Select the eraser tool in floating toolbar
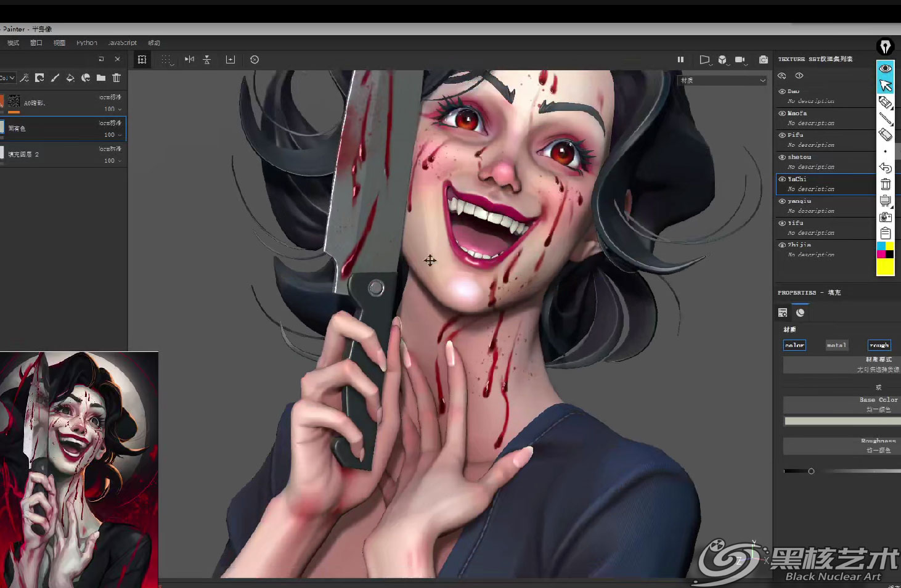The width and height of the screenshot is (901, 588). (x=885, y=134)
